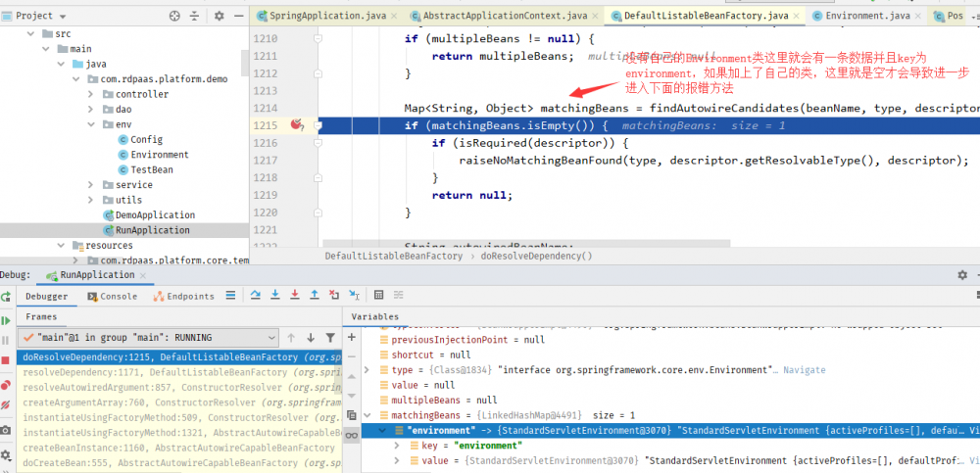Expand the type variable node
The image size is (980, 473).
point(367,370)
